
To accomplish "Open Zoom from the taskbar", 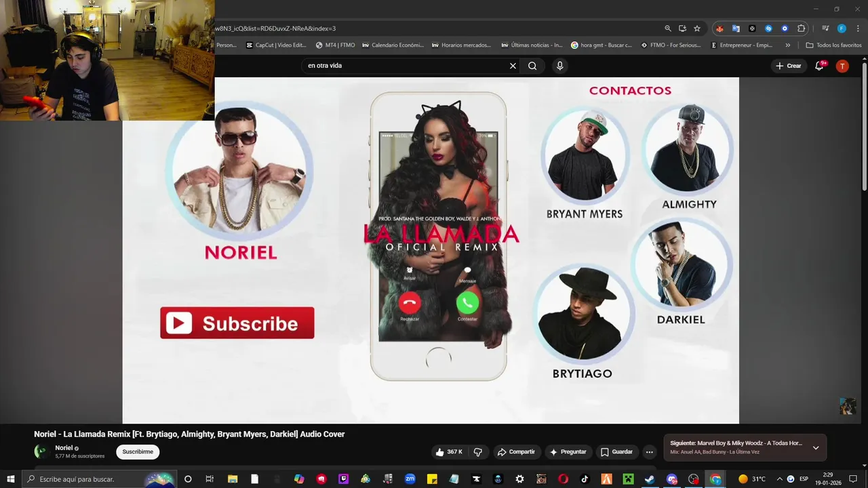I will [410, 479].
